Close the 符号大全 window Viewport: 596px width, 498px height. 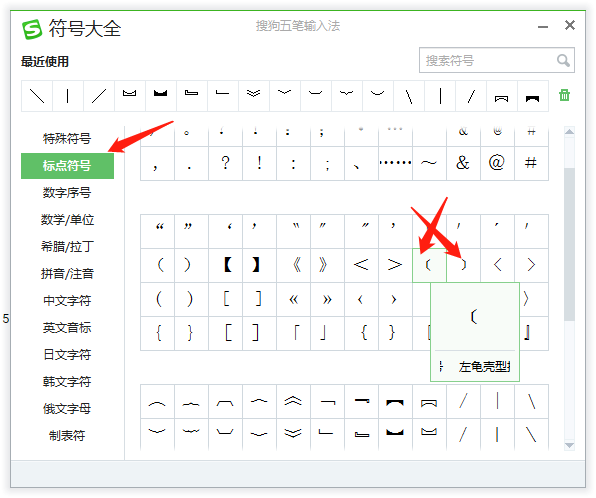point(570,25)
